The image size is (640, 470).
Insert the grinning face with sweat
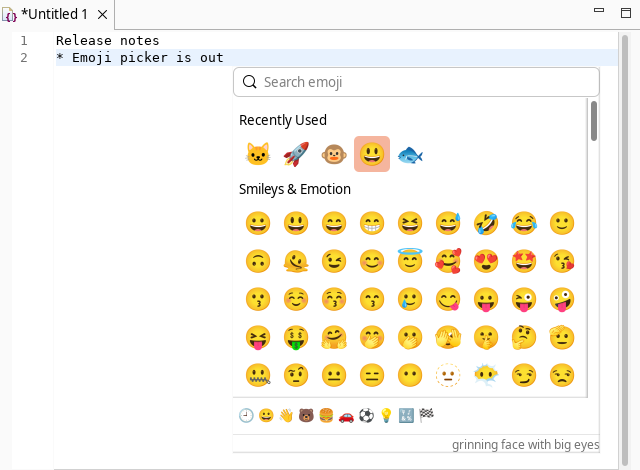[448, 223]
